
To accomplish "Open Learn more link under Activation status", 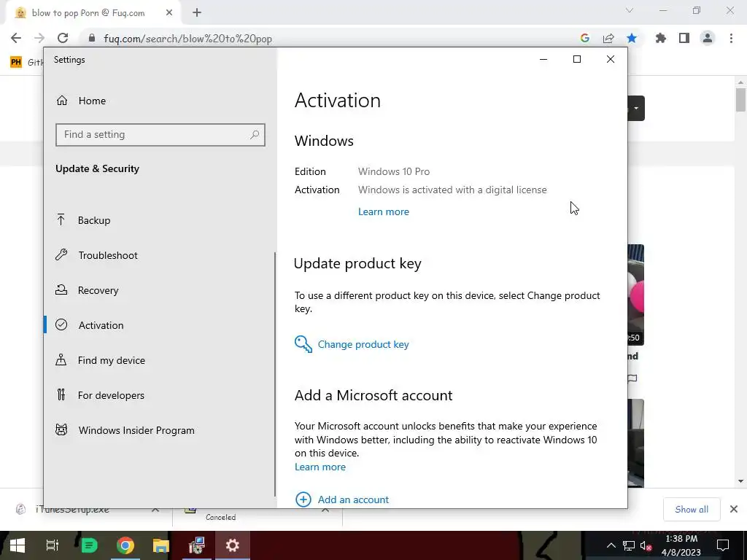I will (384, 212).
